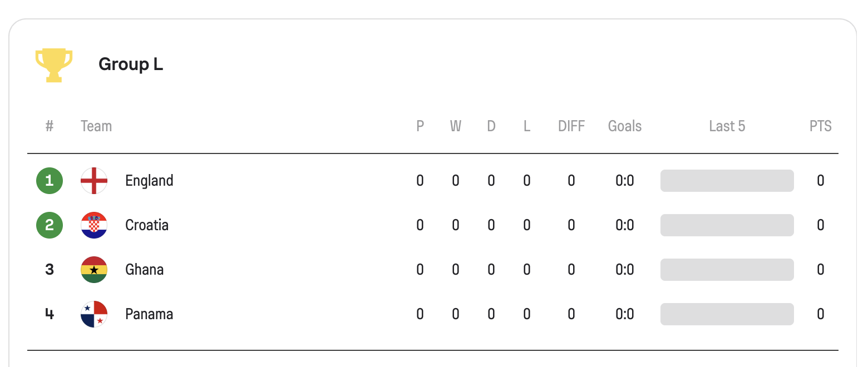868x367 pixels.
Task: Click the Last 5 column header
Action: click(x=727, y=126)
